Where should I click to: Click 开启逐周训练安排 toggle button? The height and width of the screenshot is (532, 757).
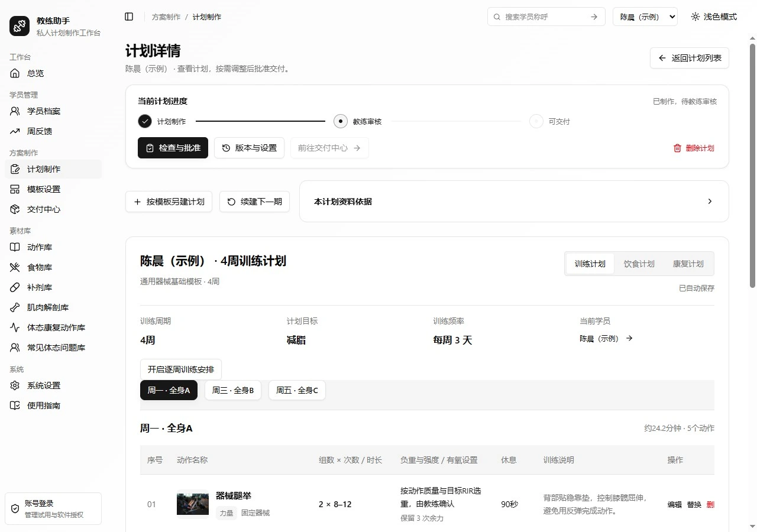click(181, 369)
